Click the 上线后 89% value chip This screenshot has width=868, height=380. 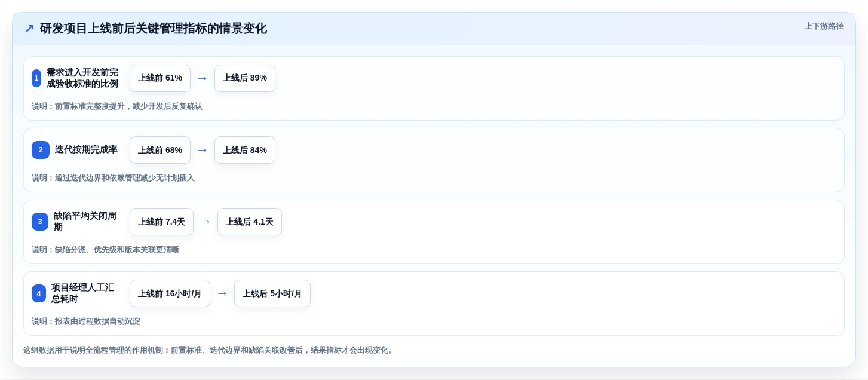click(x=245, y=78)
